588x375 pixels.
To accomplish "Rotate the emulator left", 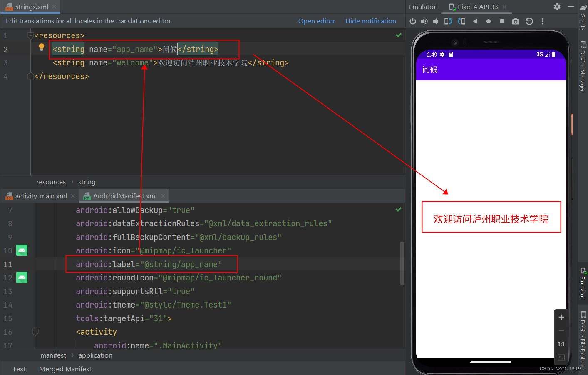I will tap(448, 21).
